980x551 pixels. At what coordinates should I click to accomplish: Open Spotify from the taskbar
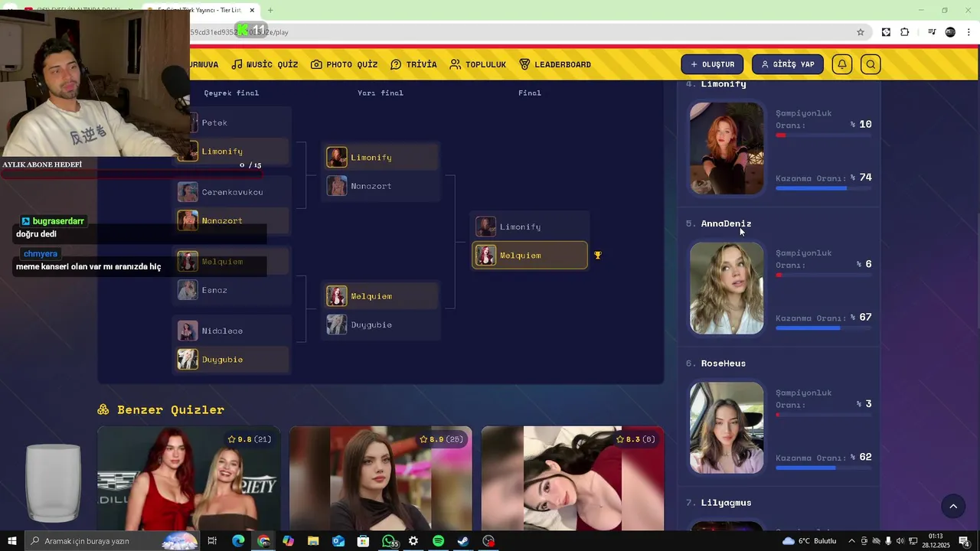point(438,541)
